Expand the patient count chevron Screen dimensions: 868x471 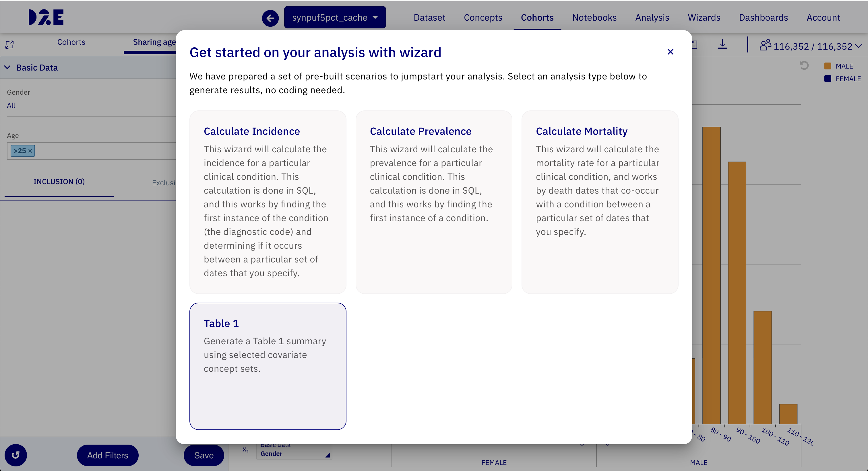(859, 46)
